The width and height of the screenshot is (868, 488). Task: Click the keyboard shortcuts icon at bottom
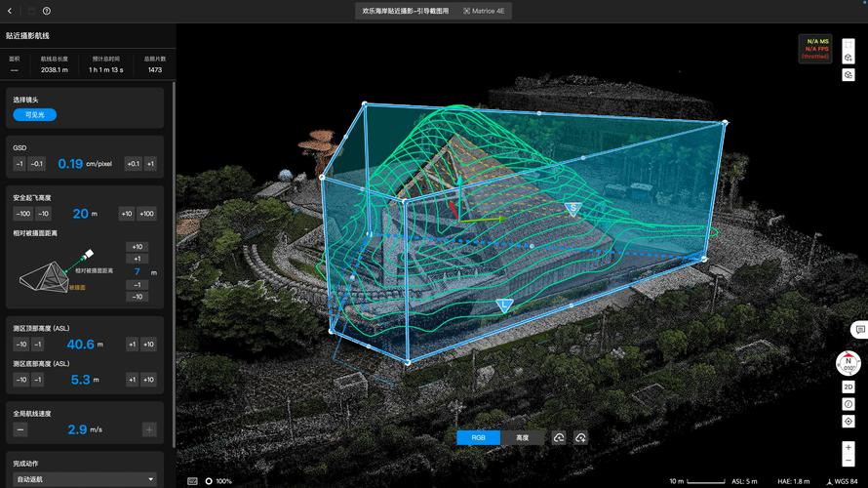[192, 481]
